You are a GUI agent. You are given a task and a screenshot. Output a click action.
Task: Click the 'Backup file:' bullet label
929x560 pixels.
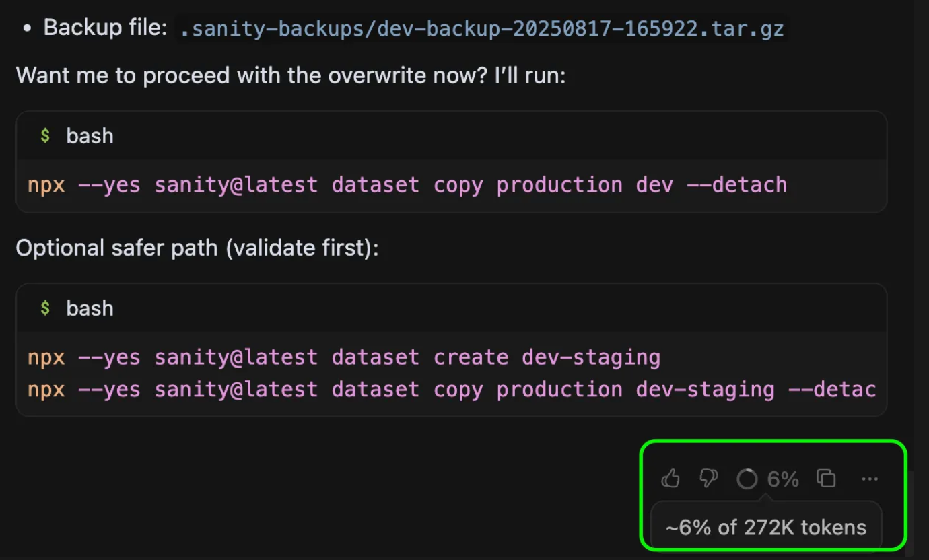point(105,28)
